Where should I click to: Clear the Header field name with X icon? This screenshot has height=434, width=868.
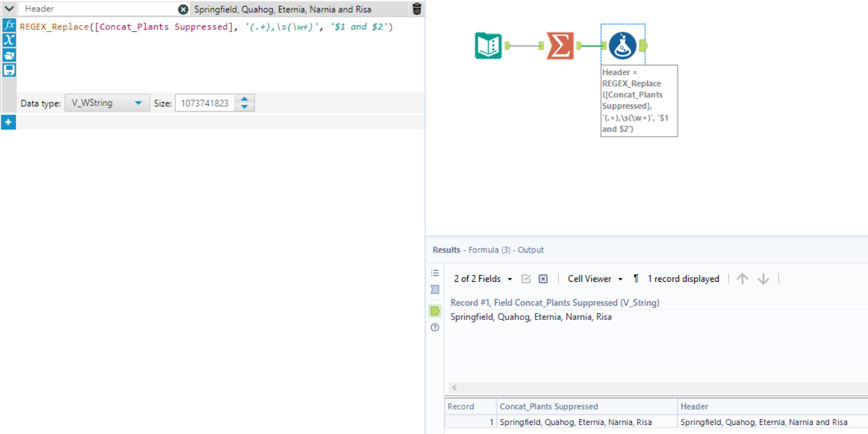pos(183,10)
